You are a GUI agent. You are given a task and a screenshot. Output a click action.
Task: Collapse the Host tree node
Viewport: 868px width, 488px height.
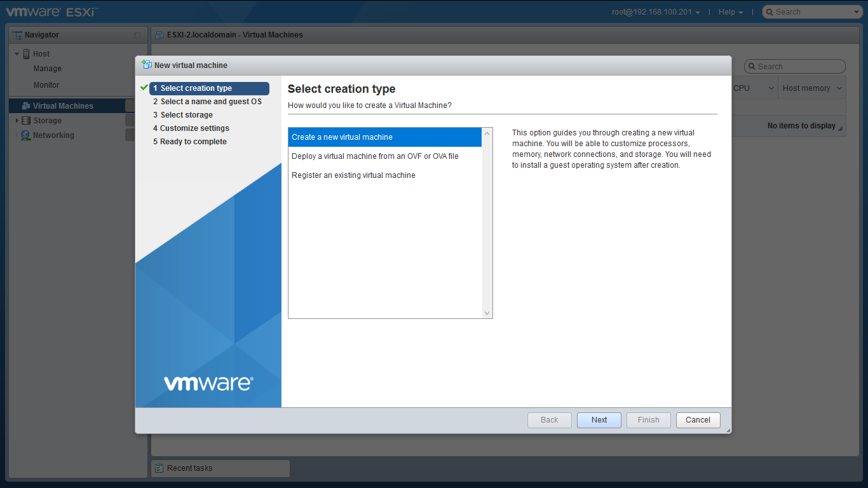(x=17, y=54)
